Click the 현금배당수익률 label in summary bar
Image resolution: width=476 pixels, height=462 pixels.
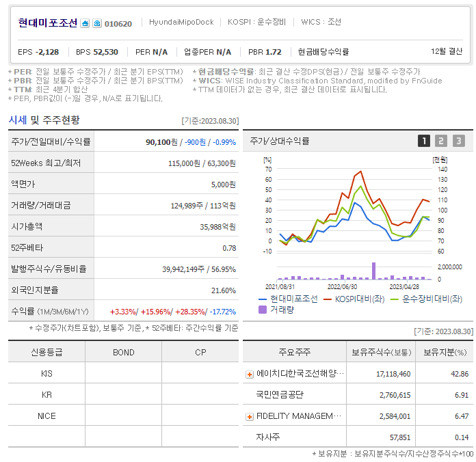pyautogui.click(x=323, y=52)
